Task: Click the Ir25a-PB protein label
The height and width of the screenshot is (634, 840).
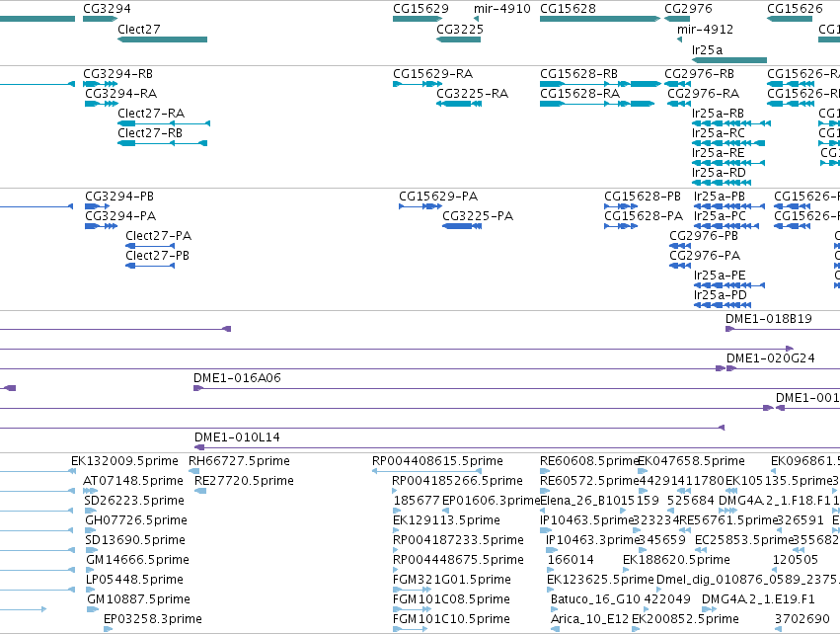Action: point(720,197)
